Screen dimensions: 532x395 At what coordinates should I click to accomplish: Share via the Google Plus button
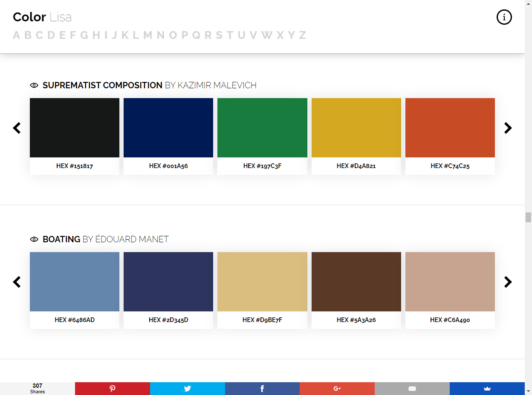[337, 389]
